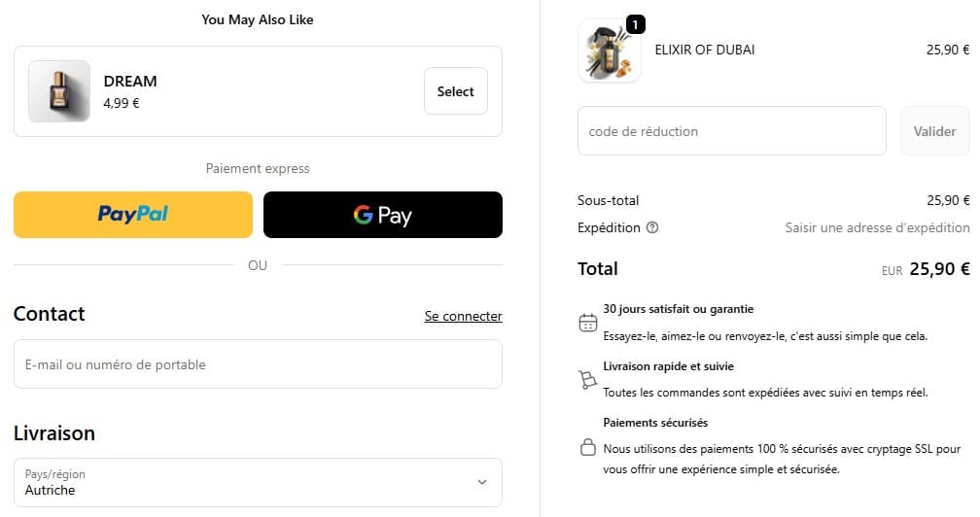Image resolution: width=980 pixels, height=517 pixels.
Task: Open the DREAM perfume thumbnail
Action: [x=59, y=91]
